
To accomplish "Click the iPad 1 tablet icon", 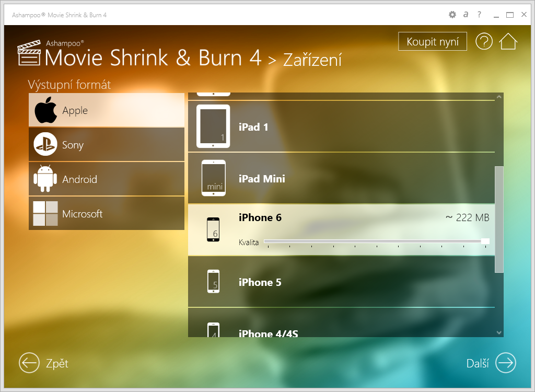I will click(x=213, y=126).
